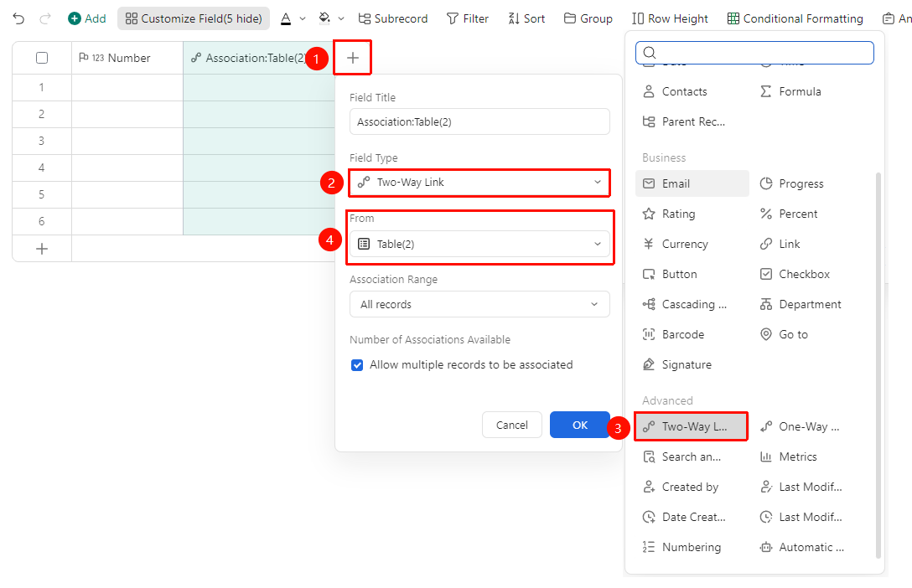Expand the font color dropdown arrow
This screenshot has width=912, height=588.
coord(303,18)
